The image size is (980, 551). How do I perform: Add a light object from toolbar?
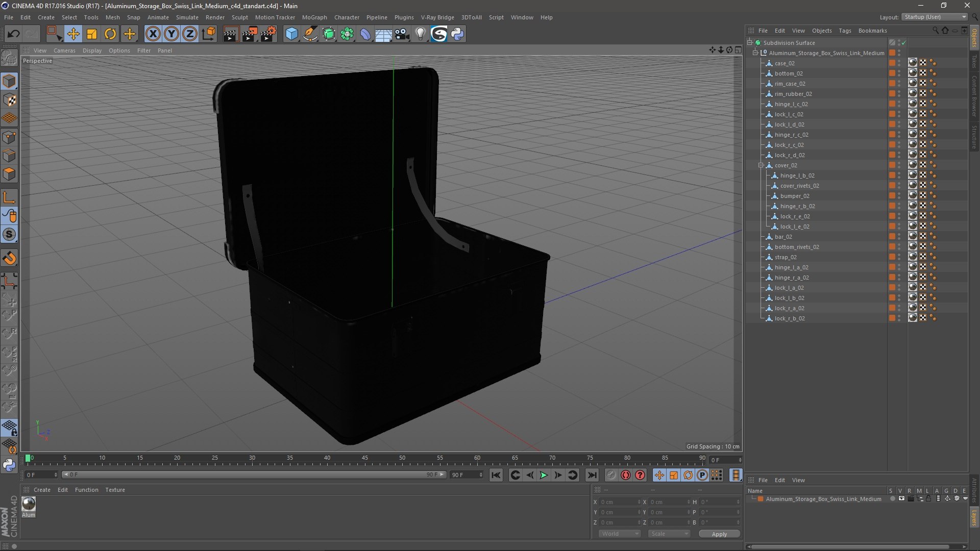click(x=420, y=34)
